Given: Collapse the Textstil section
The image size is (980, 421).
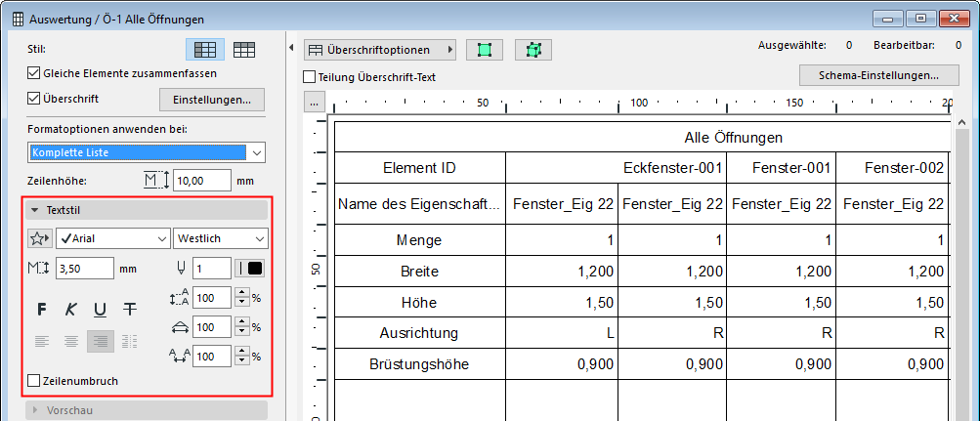Looking at the screenshot, I should point(147,211).
